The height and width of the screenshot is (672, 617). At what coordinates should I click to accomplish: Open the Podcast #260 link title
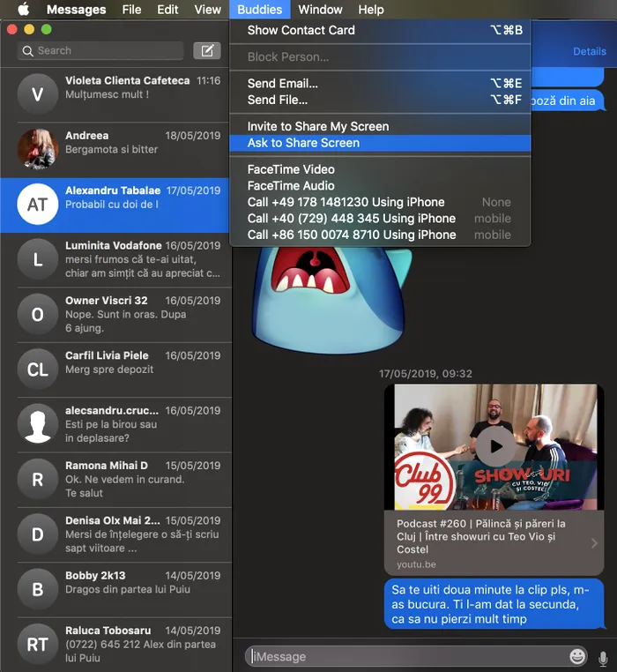click(x=480, y=536)
